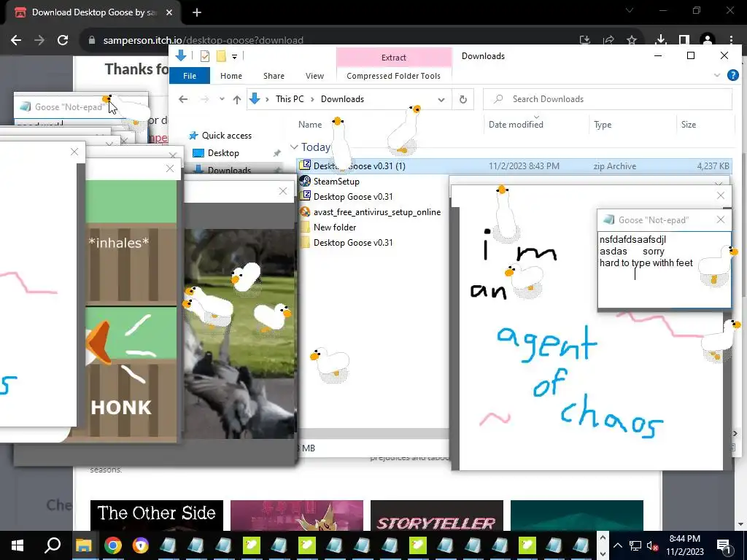The height and width of the screenshot is (560, 747).
Task: Click the Search Downloads box
Action: pos(608,99)
